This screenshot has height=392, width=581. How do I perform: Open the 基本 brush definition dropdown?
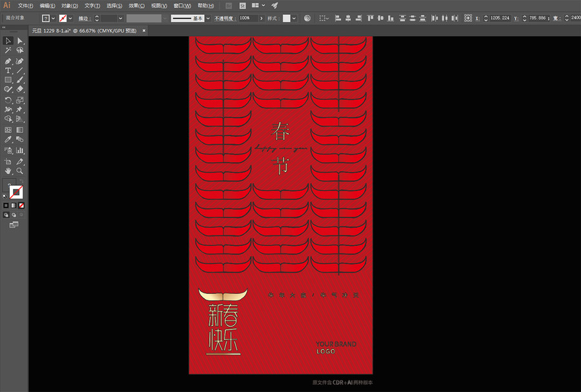[x=208, y=18]
